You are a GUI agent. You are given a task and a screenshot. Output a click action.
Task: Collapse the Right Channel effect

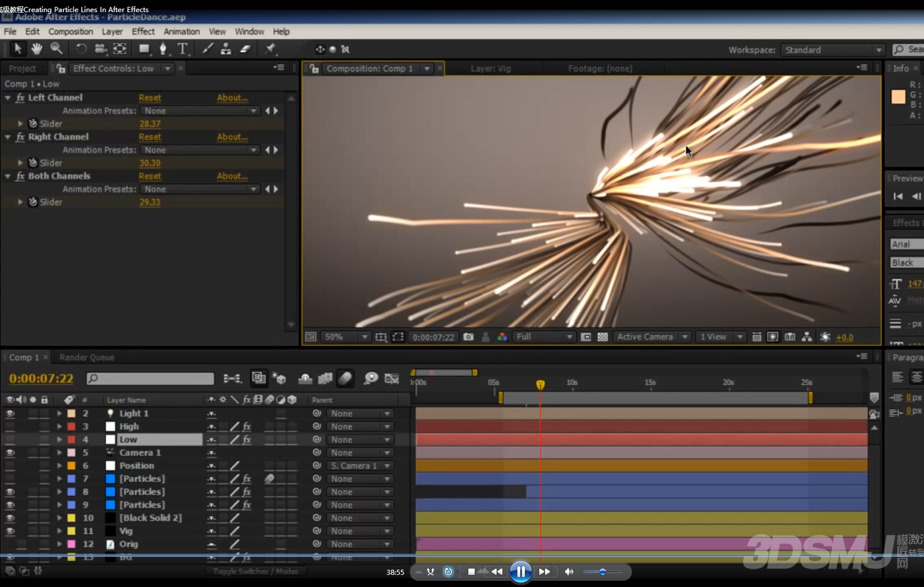tap(7, 137)
